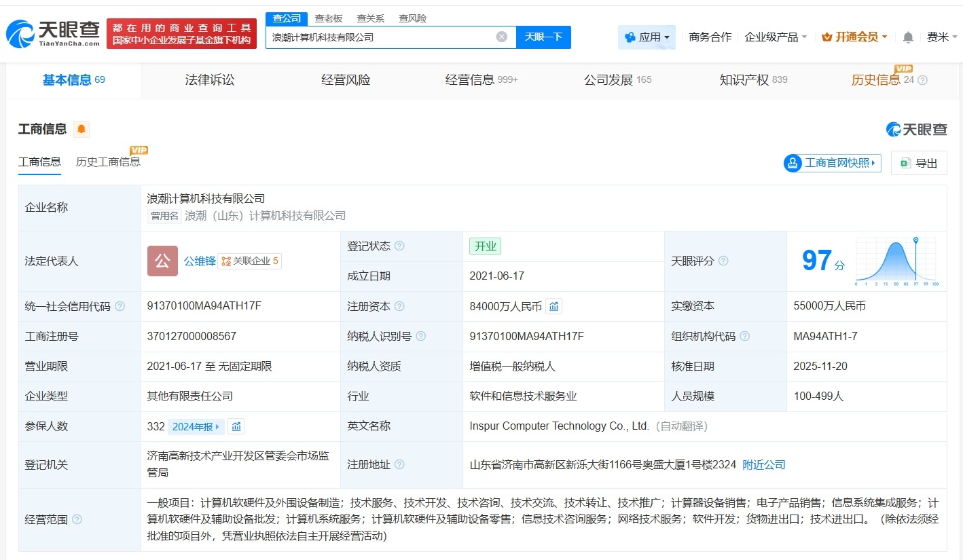This screenshot has width=963, height=560.
Task: Click the 公维锋 legal representative link
Action: 199,261
